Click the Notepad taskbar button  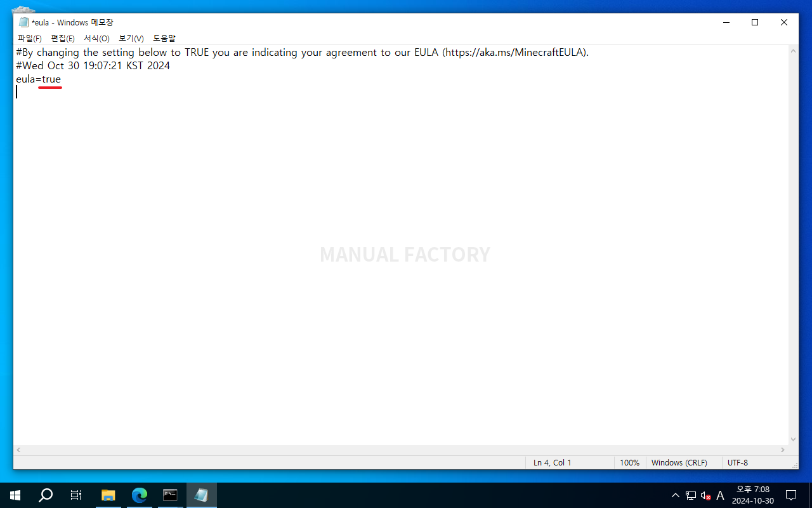click(x=201, y=495)
